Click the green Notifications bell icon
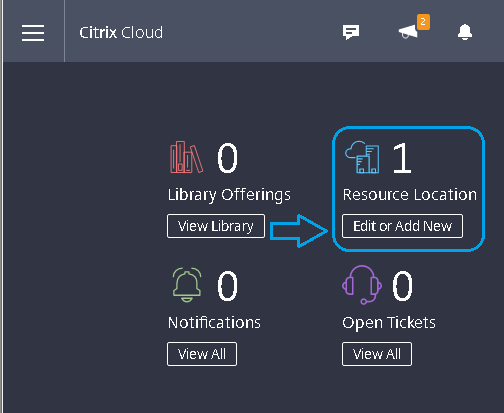Viewport: 504px width, 413px height. pyautogui.click(x=187, y=285)
